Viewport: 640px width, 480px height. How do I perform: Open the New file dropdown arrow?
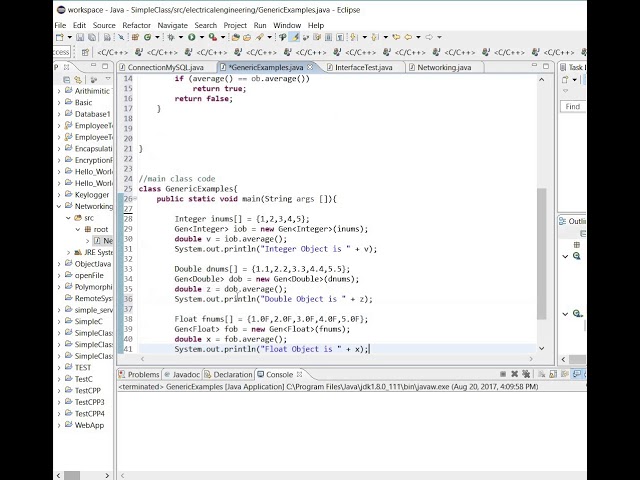pos(69,37)
